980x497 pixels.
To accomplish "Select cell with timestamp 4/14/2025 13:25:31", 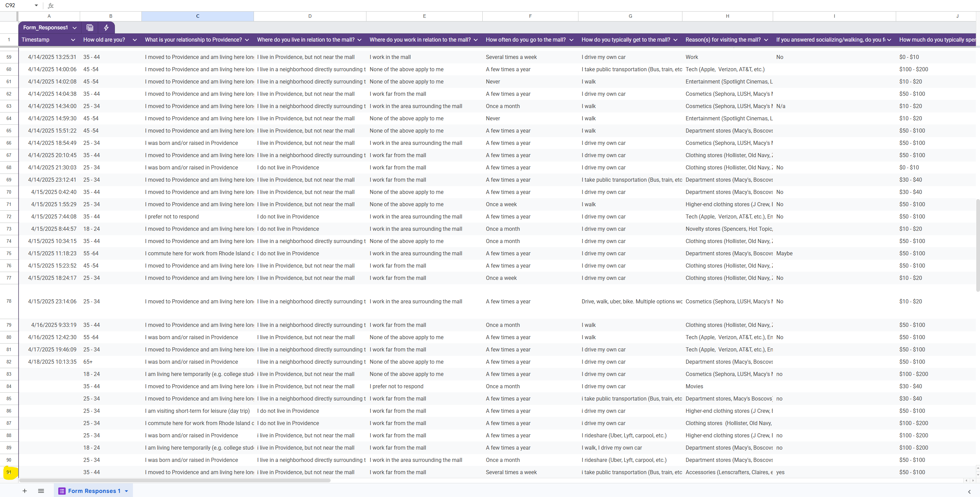I will pyautogui.click(x=52, y=57).
